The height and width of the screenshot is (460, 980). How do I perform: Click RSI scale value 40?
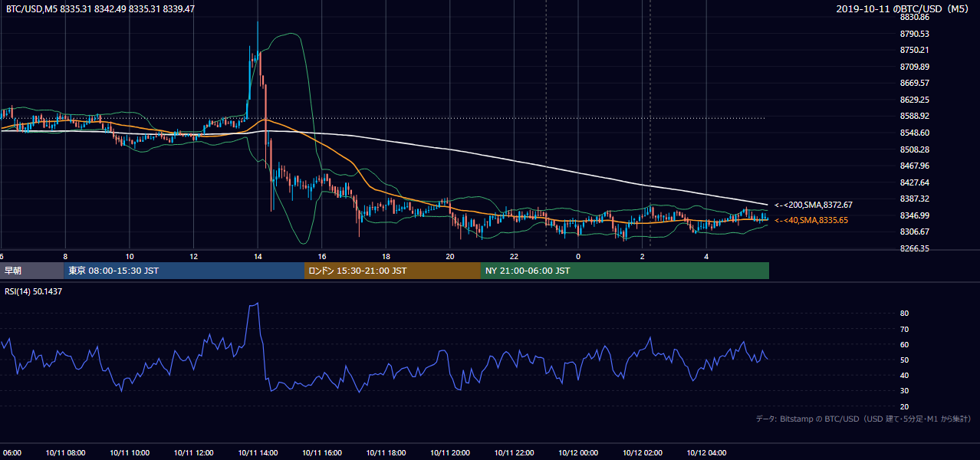point(904,376)
